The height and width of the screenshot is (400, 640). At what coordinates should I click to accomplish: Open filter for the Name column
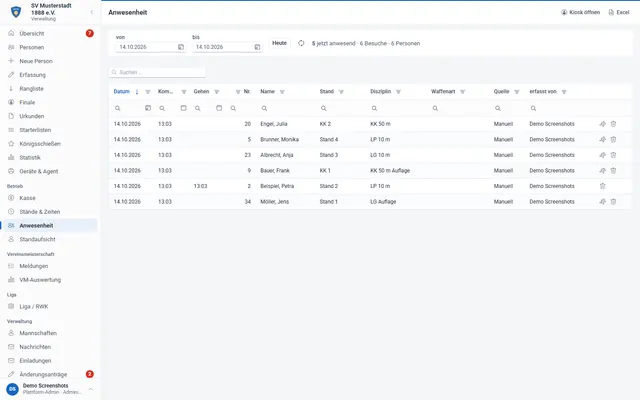[282, 92]
